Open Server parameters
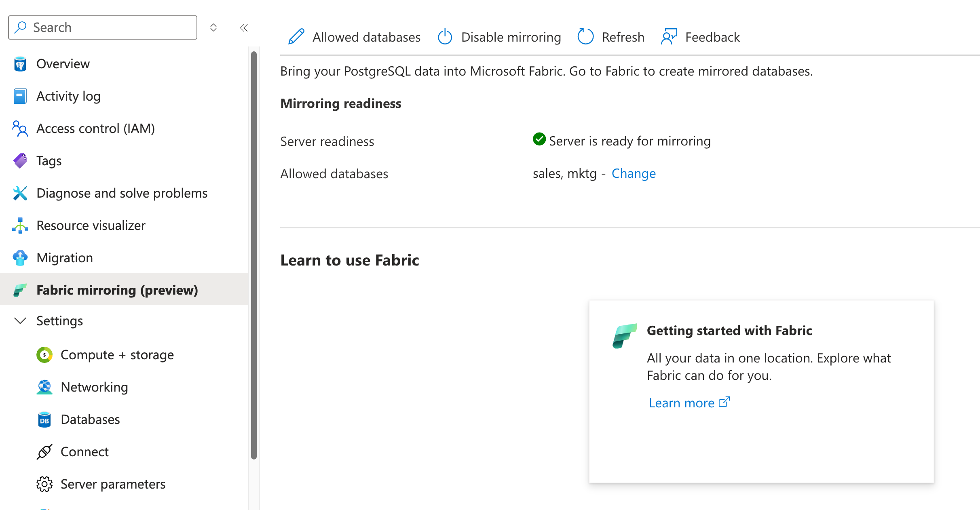The height and width of the screenshot is (510, 980). [x=113, y=484]
